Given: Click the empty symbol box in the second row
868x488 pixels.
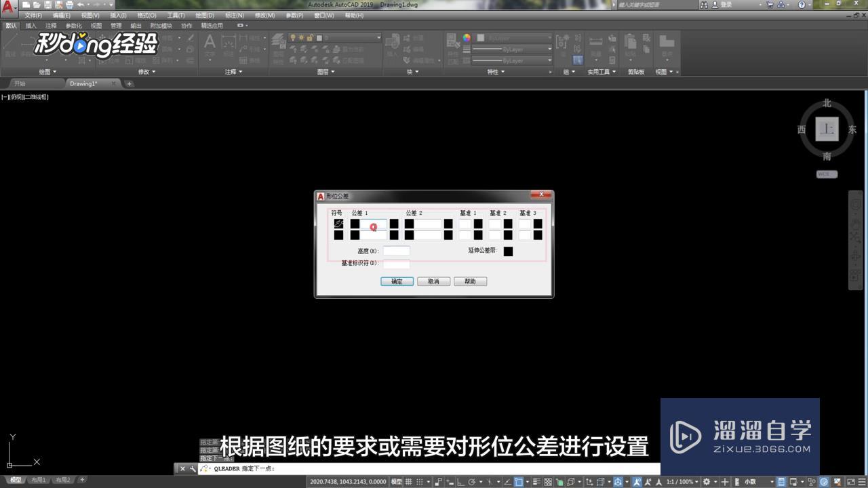Looking at the screenshot, I should tap(338, 235).
